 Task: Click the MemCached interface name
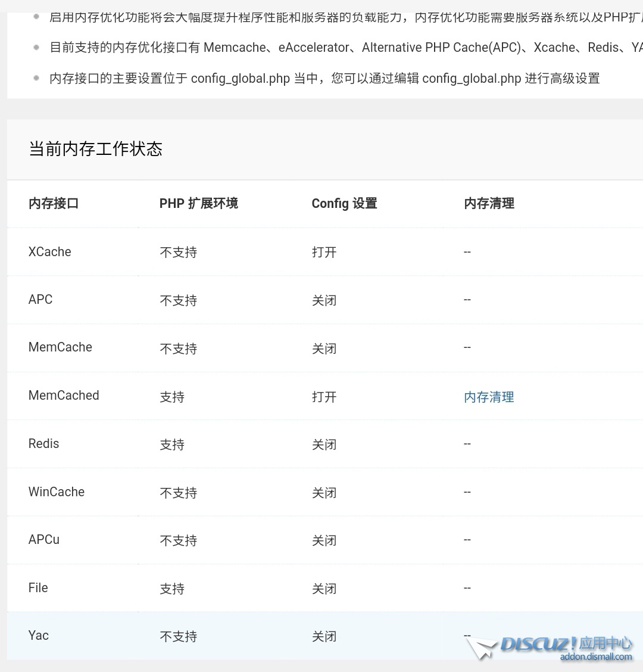[64, 396]
